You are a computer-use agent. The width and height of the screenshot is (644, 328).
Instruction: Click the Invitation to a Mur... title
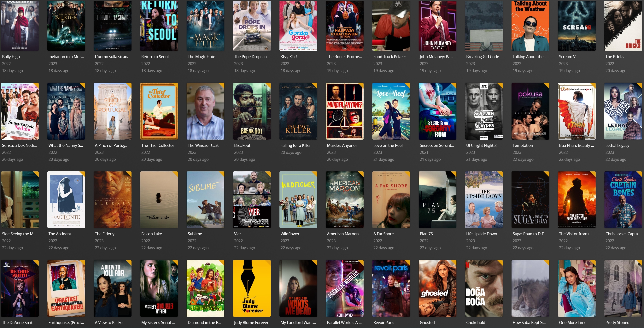(x=66, y=57)
